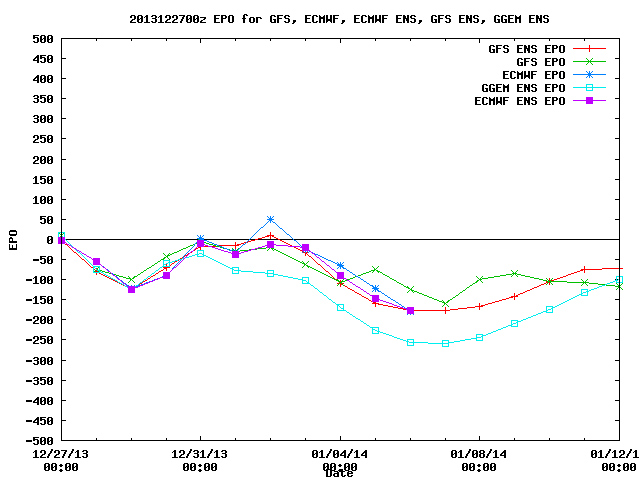
Task: Click the blue asterisk legend marker for ECMWF EPO
Action: coord(589,75)
